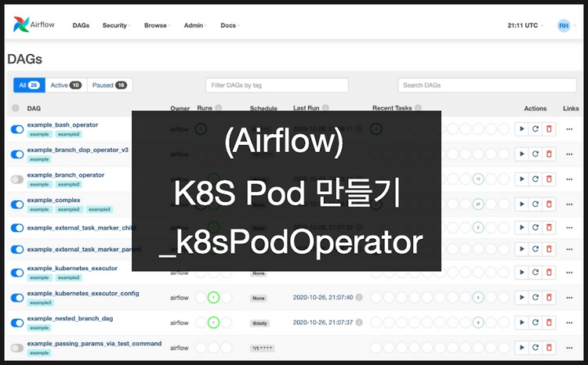Delete the example_bash_operator DAG
This screenshot has height=365, width=588.
(549, 129)
